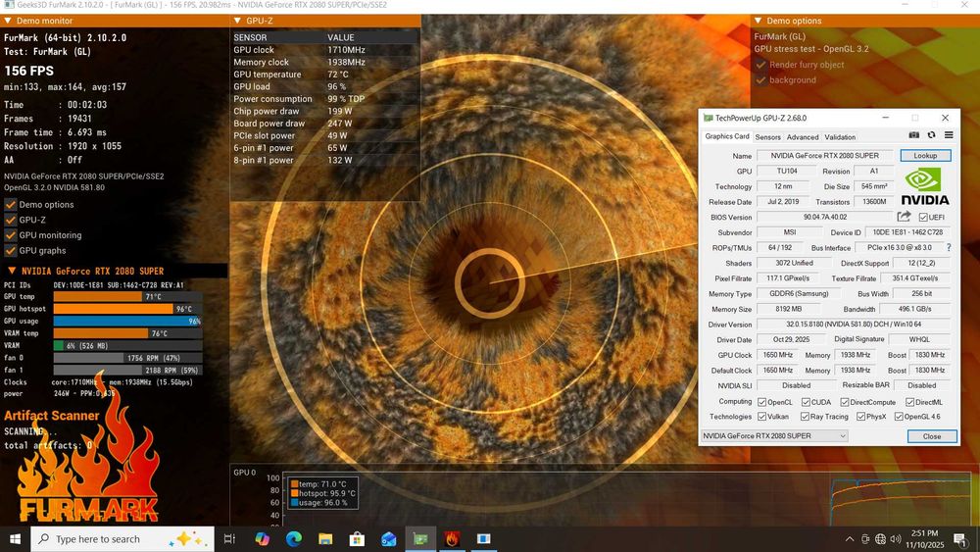Toggle the UEFI checkbox in GPU-Z
Image resolution: width=980 pixels, height=552 pixels.
tap(923, 218)
